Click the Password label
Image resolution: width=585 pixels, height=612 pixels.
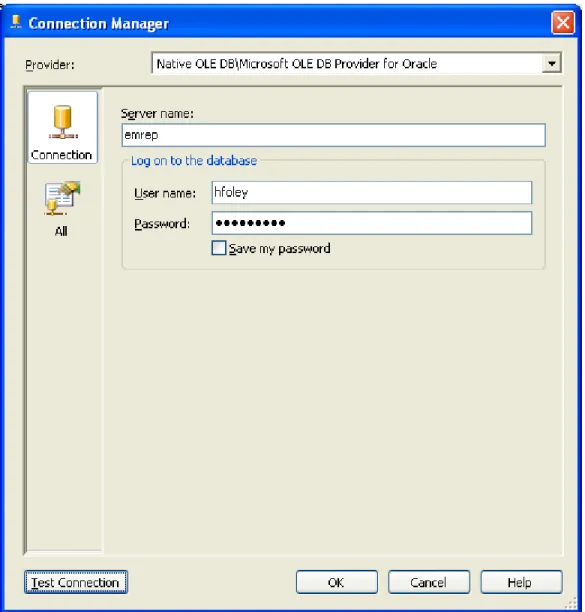point(162,224)
